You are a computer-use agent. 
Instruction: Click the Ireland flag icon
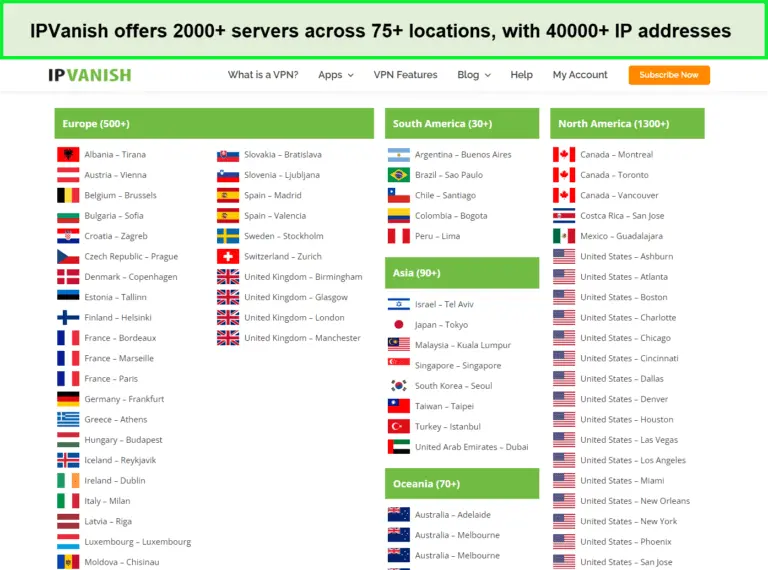[68, 481]
